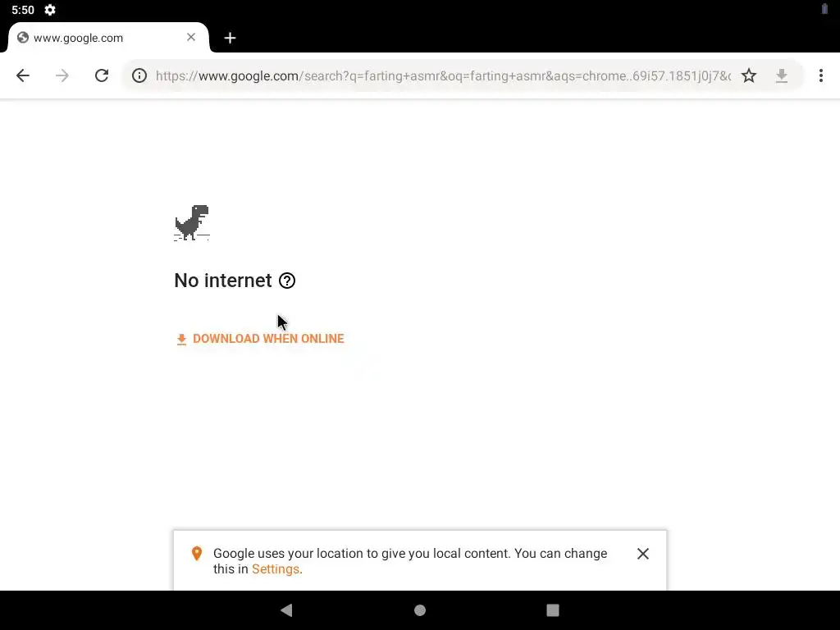Open Chrome three-dot menu
Screen dimensions: 840x630
820,75
